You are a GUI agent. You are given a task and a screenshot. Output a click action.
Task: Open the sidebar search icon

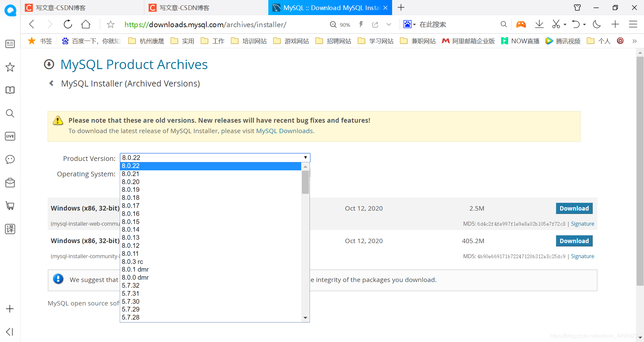(10, 113)
